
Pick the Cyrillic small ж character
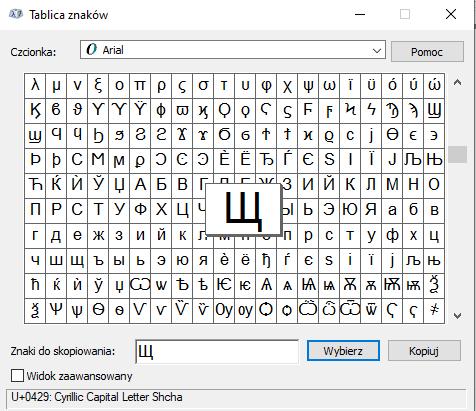point(98,236)
